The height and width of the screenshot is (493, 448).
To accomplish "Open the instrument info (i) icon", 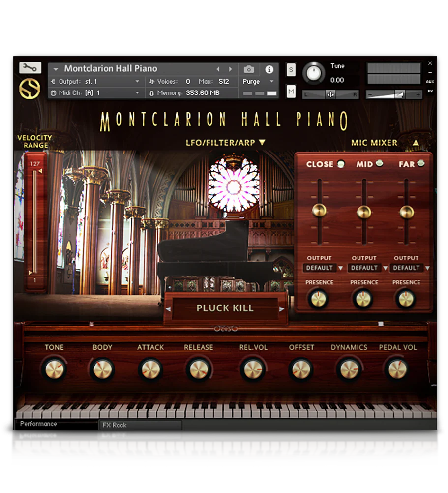I will tap(269, 69).
